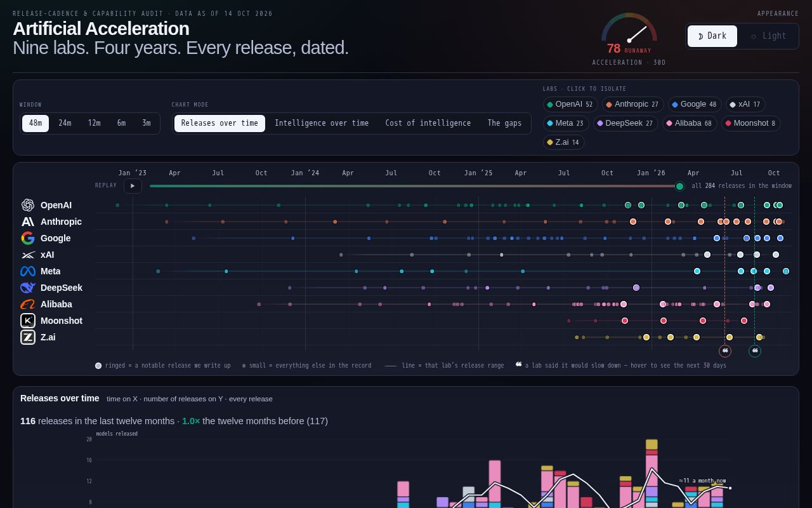Image resolution: width=812 pixels, height=508 pixels.
Task: Switch appearance to Light mode
Action: tap(768, 36)
